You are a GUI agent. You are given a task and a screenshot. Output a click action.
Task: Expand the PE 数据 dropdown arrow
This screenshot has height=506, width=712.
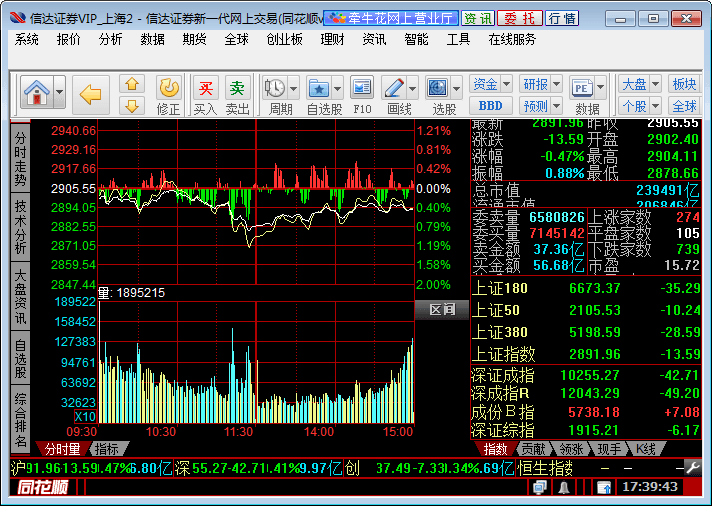point(600,88)
